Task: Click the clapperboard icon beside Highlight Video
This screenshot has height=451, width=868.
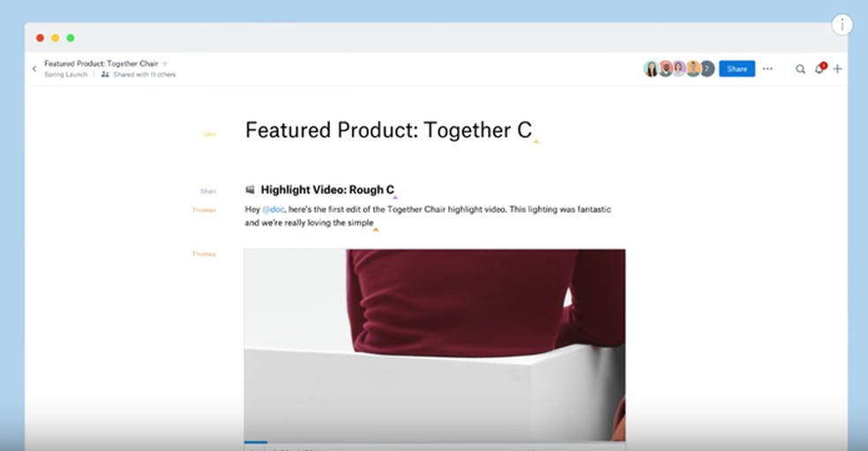Action: (251, 190)
